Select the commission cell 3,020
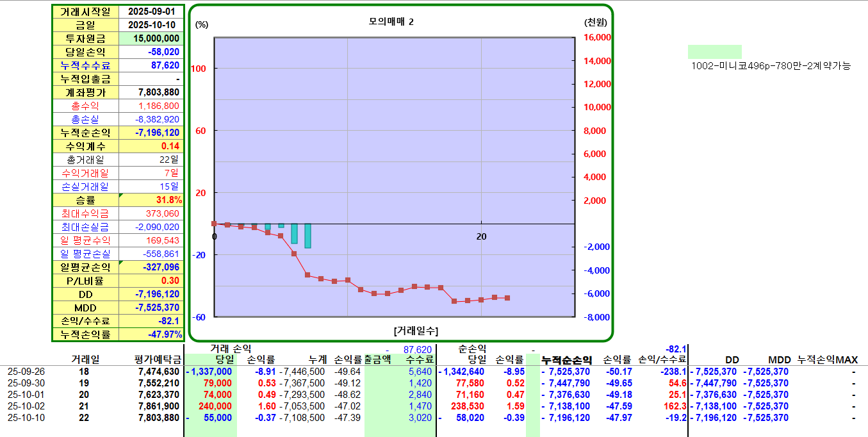The image size is (868, 437). [420, 418]
